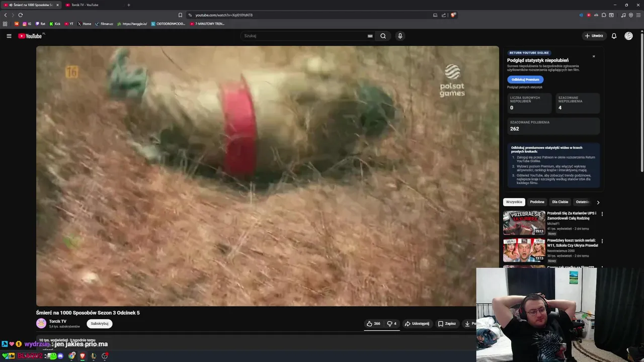Open options menu for the UPS courier video
The width and height of the screenshot is (644, 362).
(602, 214)
